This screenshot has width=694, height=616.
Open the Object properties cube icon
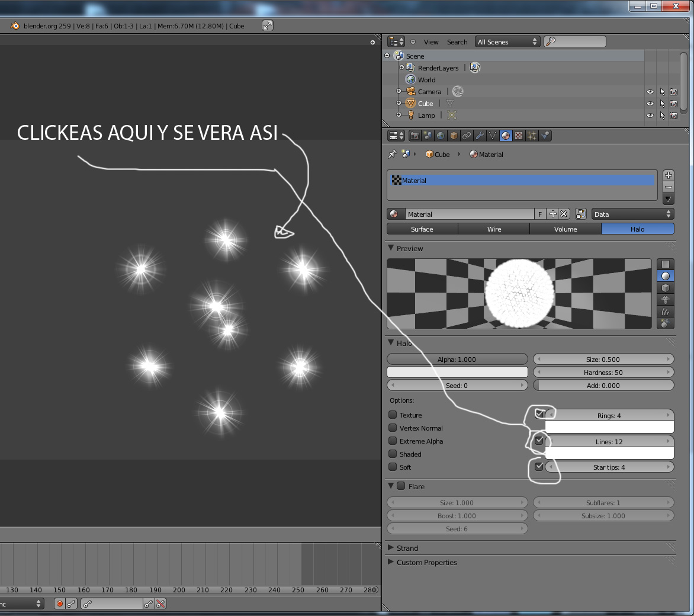pos(454,136)
